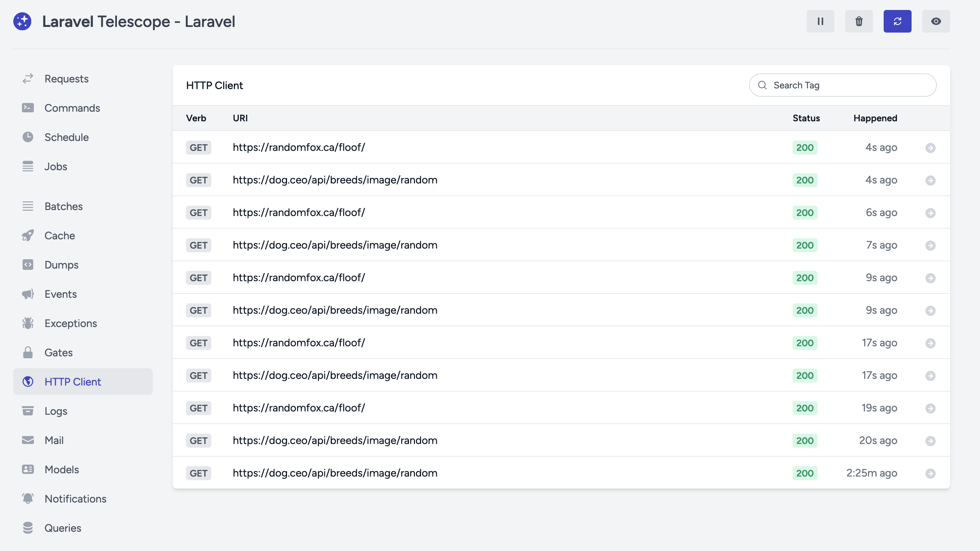980x551 pixels.
Task: Click the randomfox URI in 19s ago row
Action: [x=299, y=408]
